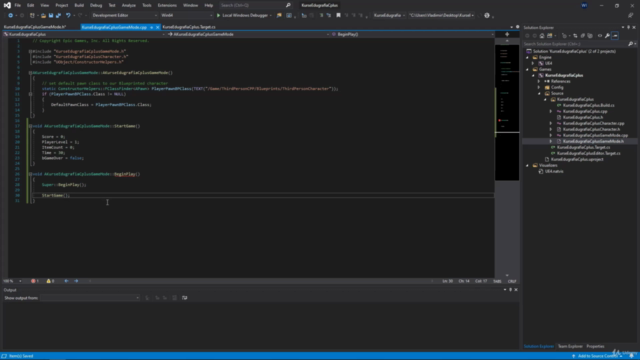Close the GameMode.cpp tab
This screenshot has width=640, height=360.
click(158, 27)
